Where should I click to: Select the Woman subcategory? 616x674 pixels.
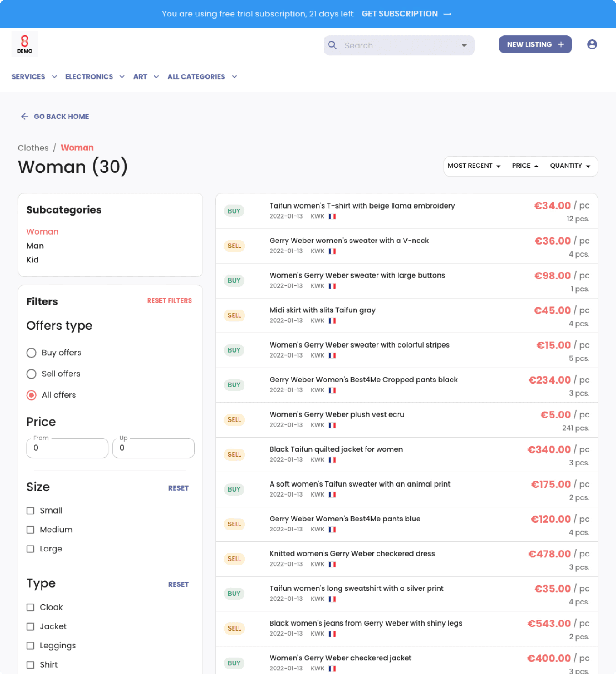(x=42, y=232)
